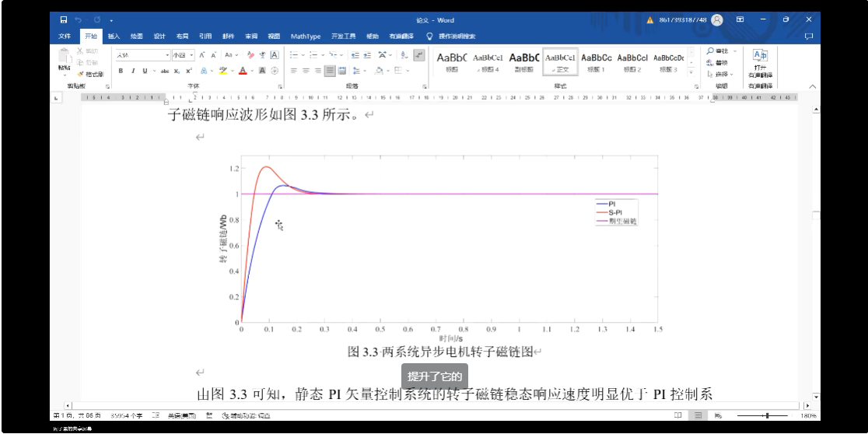Switch to the Review tab

(251, 37)
